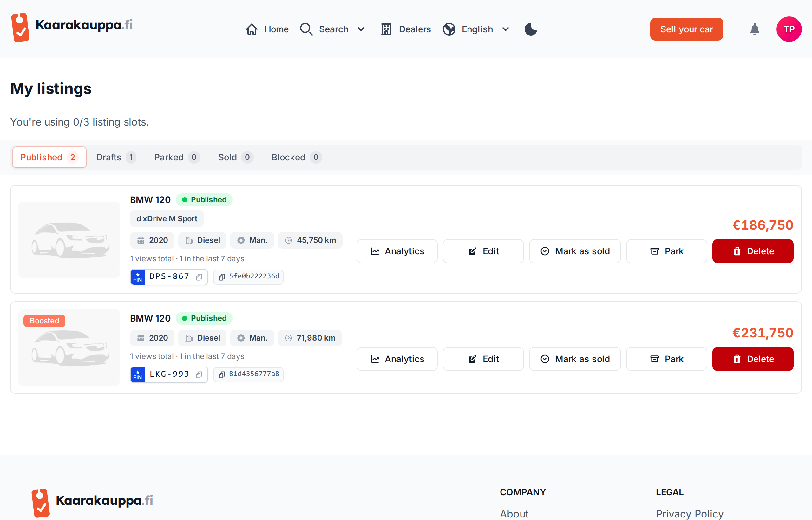The image size is (812, 520).
Task: Mark the €186,750 listing as sold
Action: (575, 251)
